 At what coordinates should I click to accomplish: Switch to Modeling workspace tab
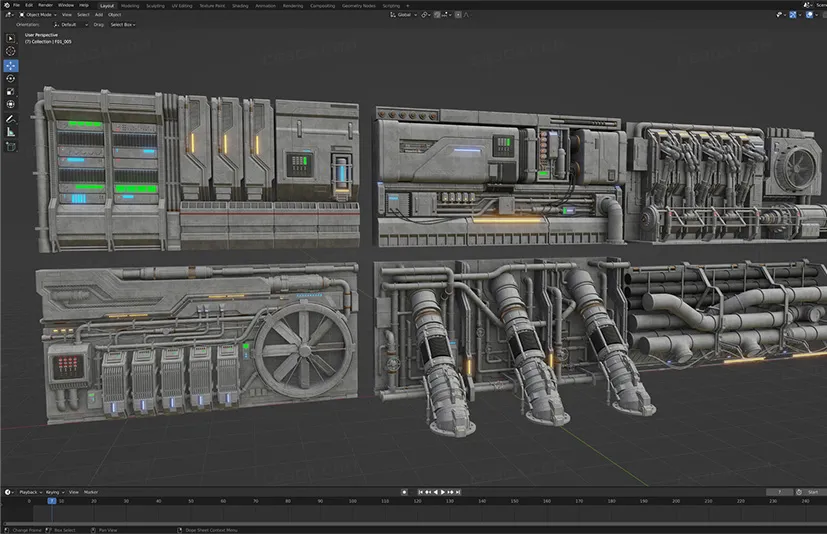(x=130, y=6)
